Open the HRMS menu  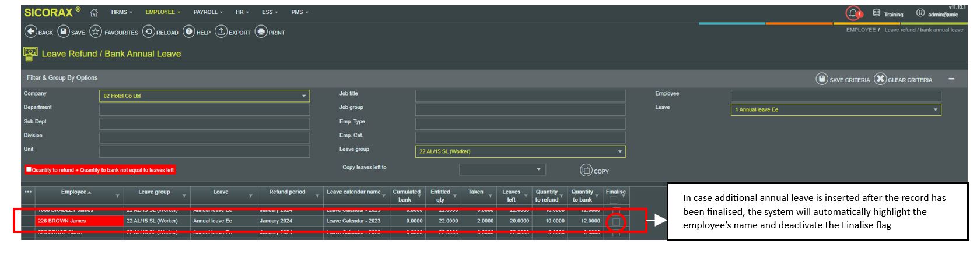coord(121,12)
